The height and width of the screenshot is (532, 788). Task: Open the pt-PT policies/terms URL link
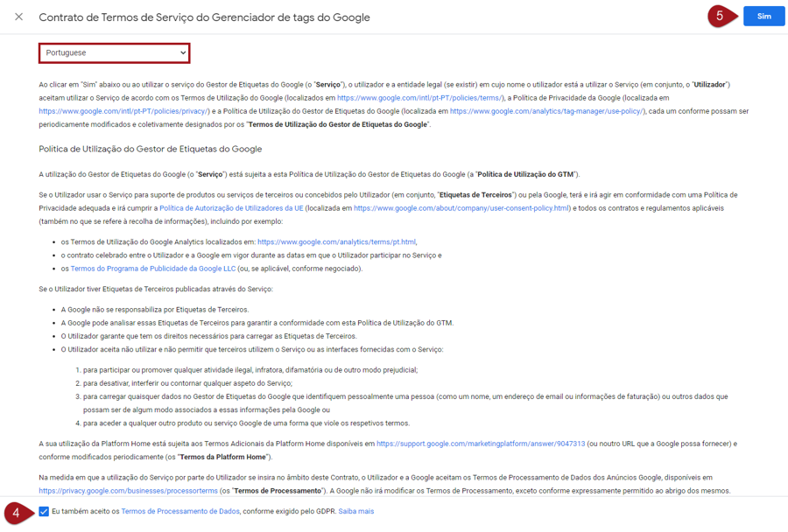(419, 98)
